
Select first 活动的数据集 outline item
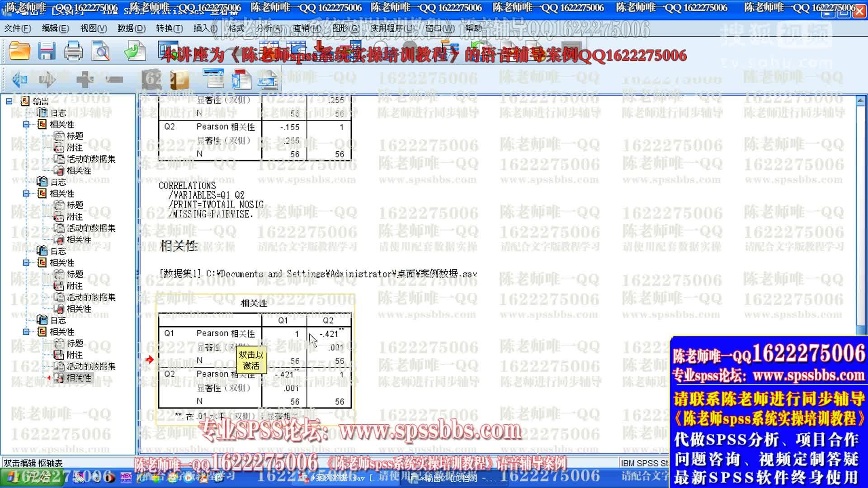pos(90,159)
